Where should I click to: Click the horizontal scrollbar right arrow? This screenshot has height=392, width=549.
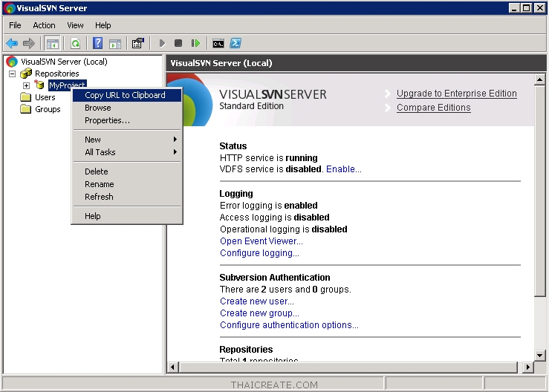coord(528,367)
